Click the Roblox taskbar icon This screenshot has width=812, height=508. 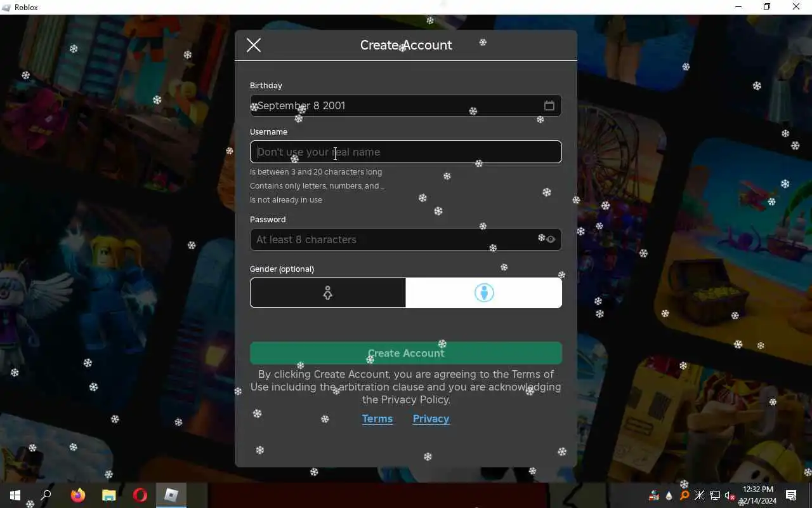[171, 495]
